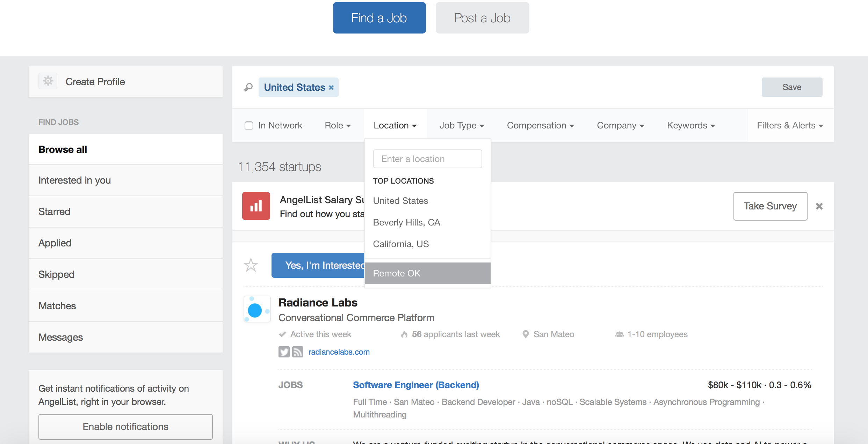The width and height of the screenshot is (868, 444).
Task: Click the Take Survey button
Action: [x=770, y=206]
